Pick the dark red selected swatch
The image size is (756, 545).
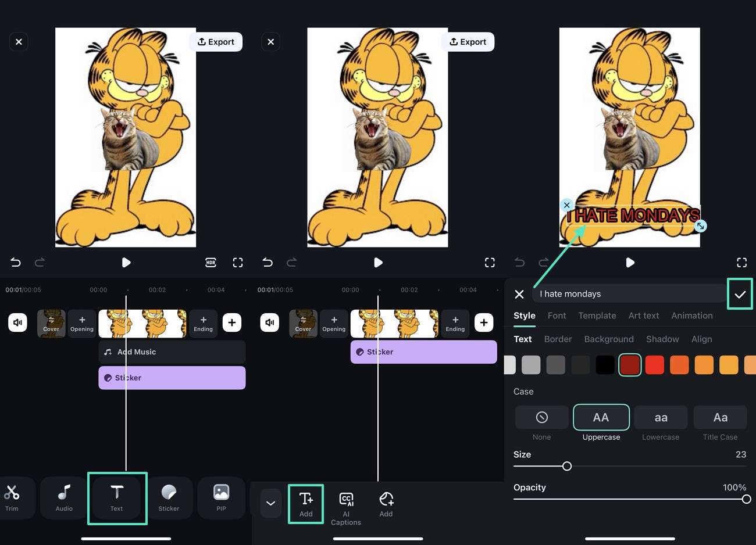coord(630,365)
